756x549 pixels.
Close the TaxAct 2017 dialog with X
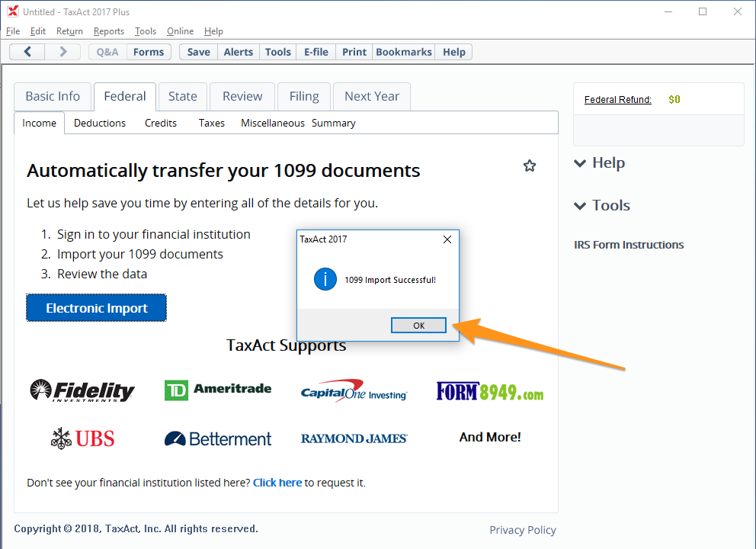447,239
